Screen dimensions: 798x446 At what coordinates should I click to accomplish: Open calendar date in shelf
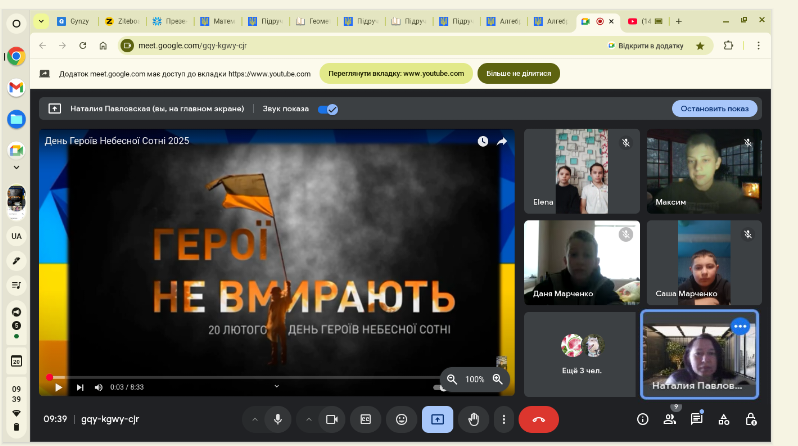click(x=16, y=361)
